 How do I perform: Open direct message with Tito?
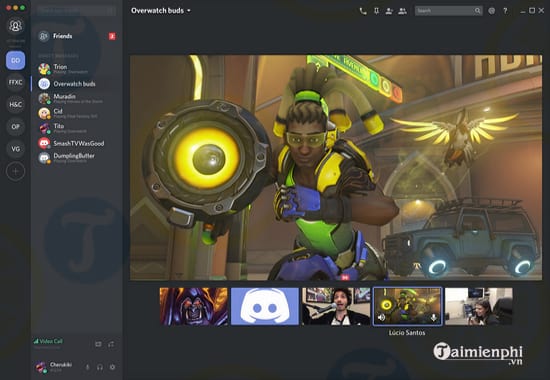(x=76, y=128)
